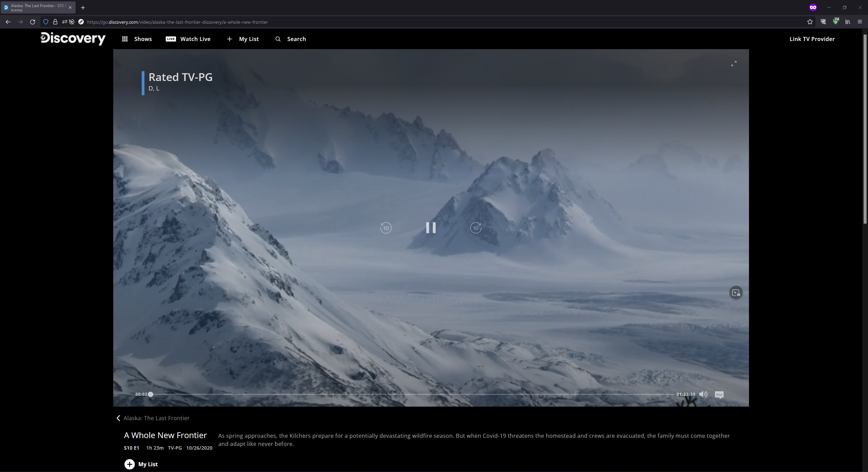868x472 pixels.
Task: Pause the video playback
Action: click(x=431, y=228)
